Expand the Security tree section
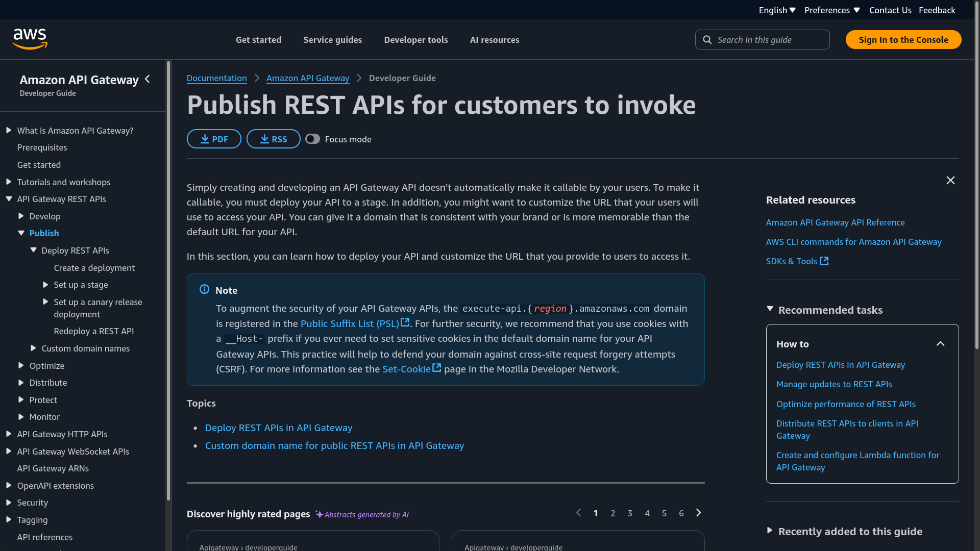This screenshot has width=980, height=551. click(x=9, y=503)
